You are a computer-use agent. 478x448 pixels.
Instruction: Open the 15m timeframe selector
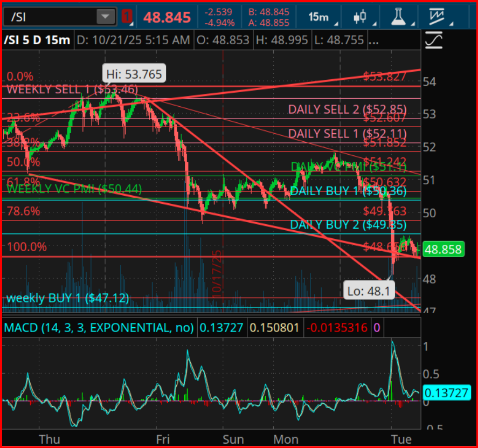pyautogui.click(x=320, y=17)
